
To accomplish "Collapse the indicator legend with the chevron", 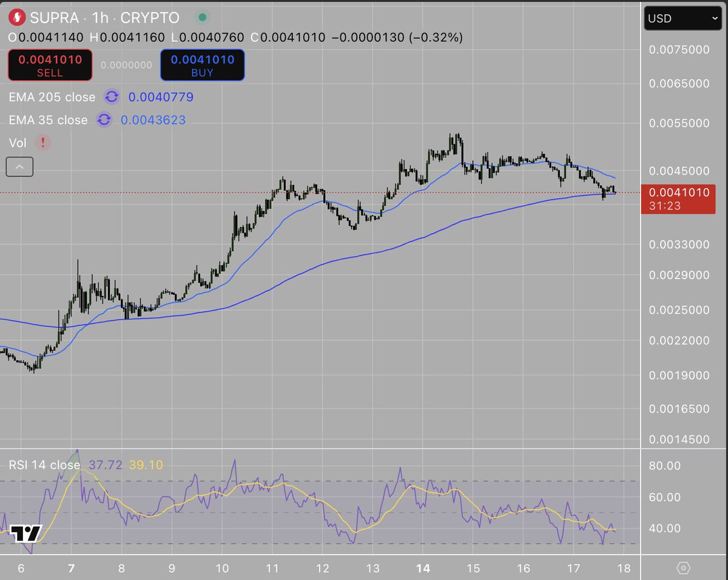I will click(19, 166).
